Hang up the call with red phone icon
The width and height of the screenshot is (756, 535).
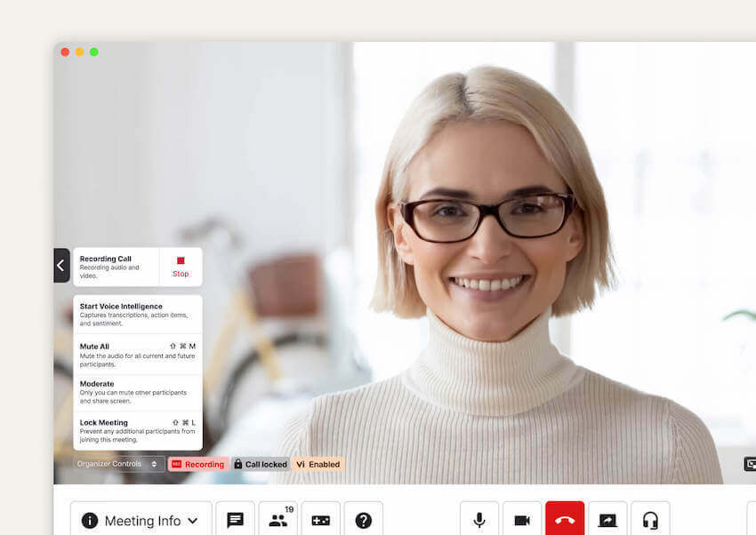tap(565, 521)
